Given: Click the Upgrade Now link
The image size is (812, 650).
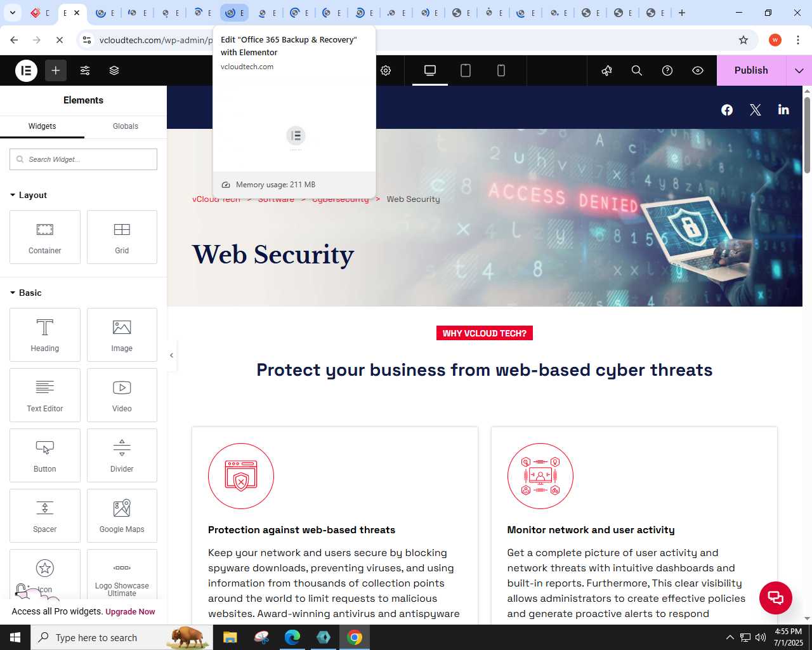Looking at the screenshot, I should (130, 612).
